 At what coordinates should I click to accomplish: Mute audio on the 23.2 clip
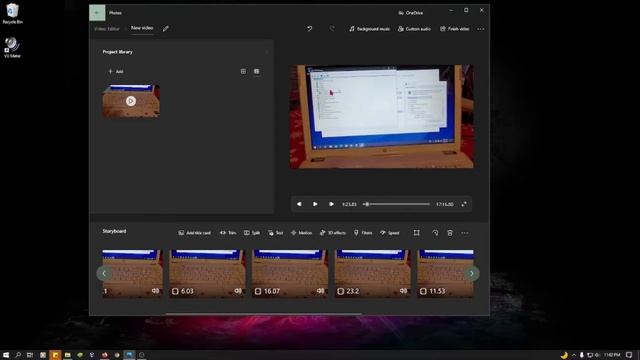click(403, 291)
